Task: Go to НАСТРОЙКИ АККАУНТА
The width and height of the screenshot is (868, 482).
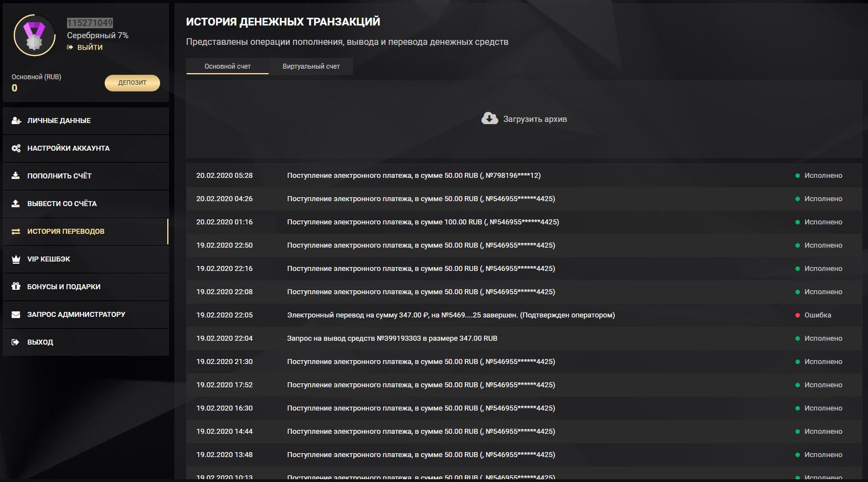Action: point(86,148)
